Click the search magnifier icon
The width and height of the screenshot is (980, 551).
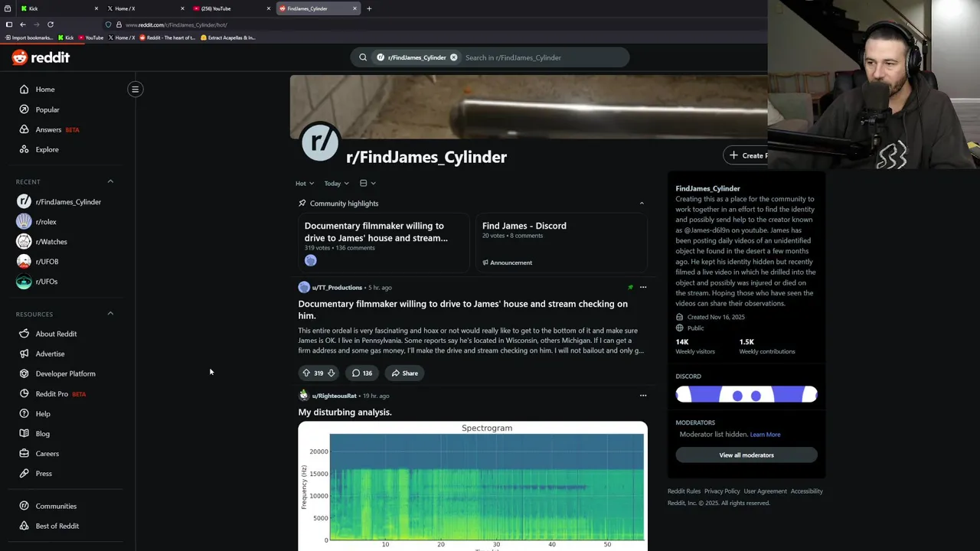click(363, 57)
